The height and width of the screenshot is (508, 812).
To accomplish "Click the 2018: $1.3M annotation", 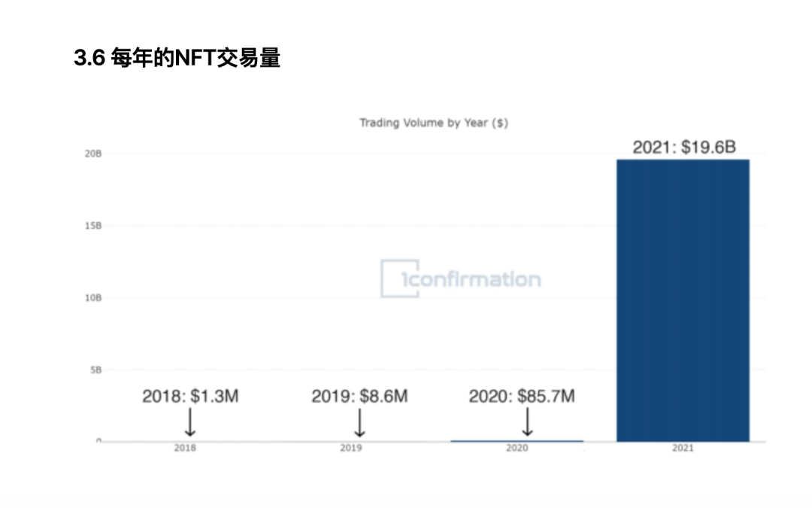I will pyautogui.click(x=190, y=397).
